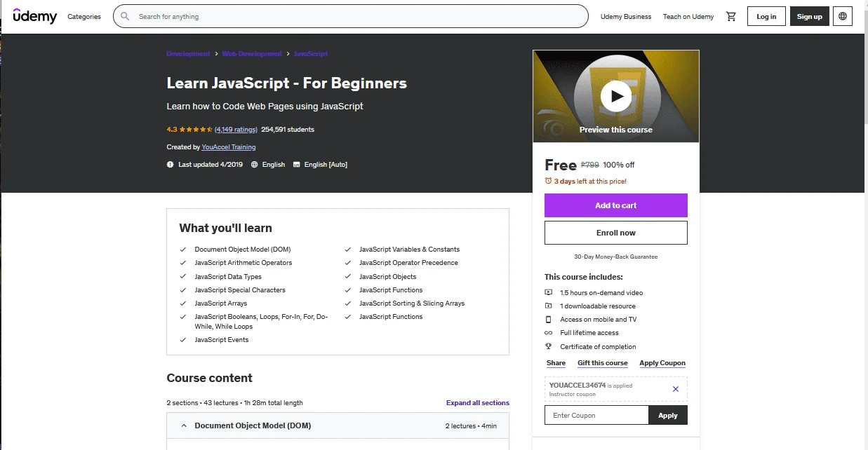Viewport: 868px width, 450px height.
Task: Click the trophy icon for certificate
Action: 549,346
